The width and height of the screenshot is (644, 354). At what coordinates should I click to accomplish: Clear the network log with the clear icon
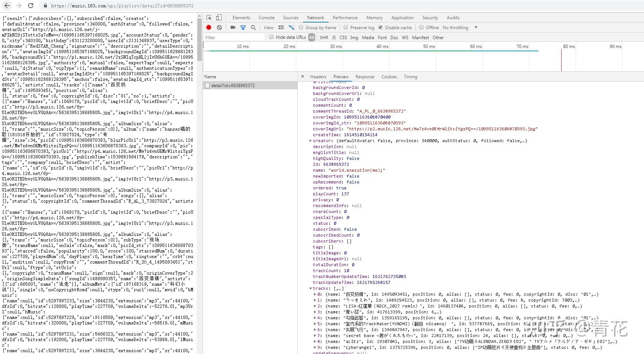point(219,27)
